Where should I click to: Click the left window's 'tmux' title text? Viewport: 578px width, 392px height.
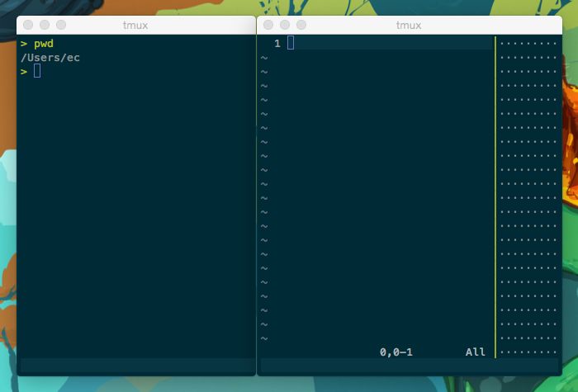click(135, 25)
